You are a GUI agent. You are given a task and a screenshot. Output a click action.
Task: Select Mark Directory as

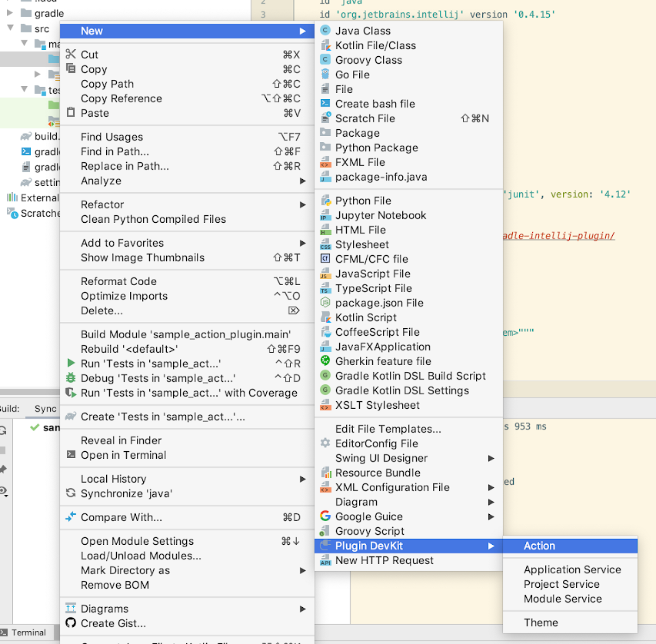click(x=187, y=570)
